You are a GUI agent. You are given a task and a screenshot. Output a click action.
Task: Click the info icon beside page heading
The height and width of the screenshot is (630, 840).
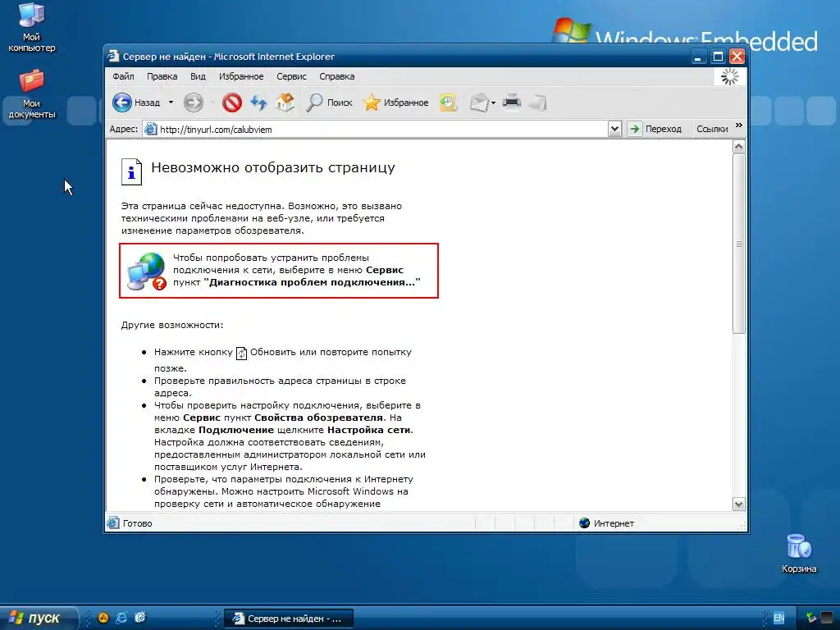tap(131, 171)
